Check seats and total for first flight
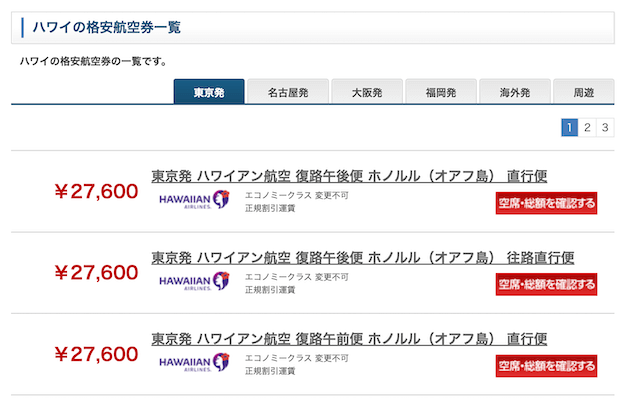Viewport: 640px width, 403px height. 546,203
